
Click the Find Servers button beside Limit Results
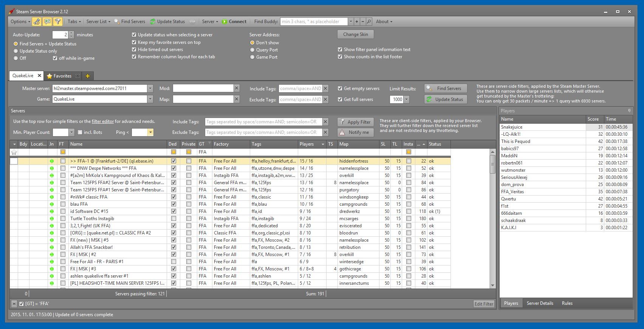[x=446, y=88]
